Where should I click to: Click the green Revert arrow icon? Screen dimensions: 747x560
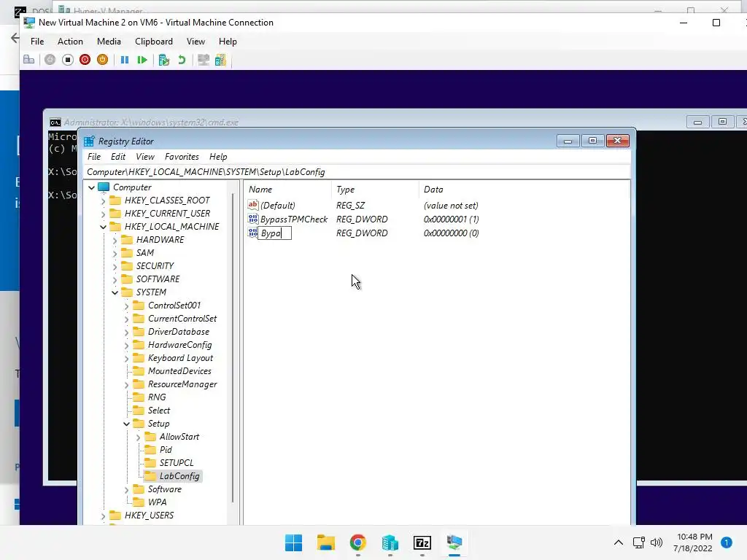182,60
